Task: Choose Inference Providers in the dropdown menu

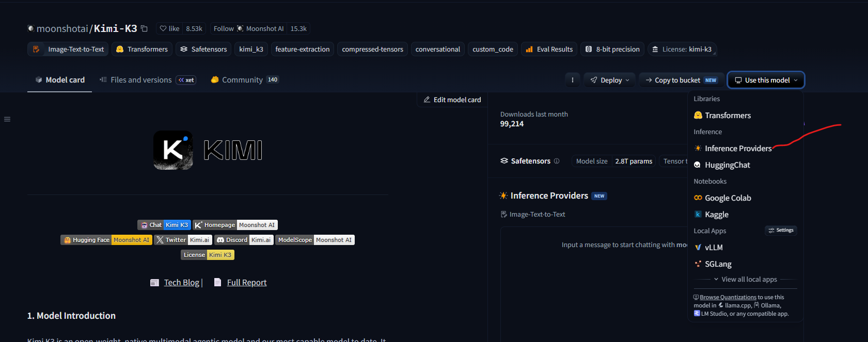Action: (745, 149)
